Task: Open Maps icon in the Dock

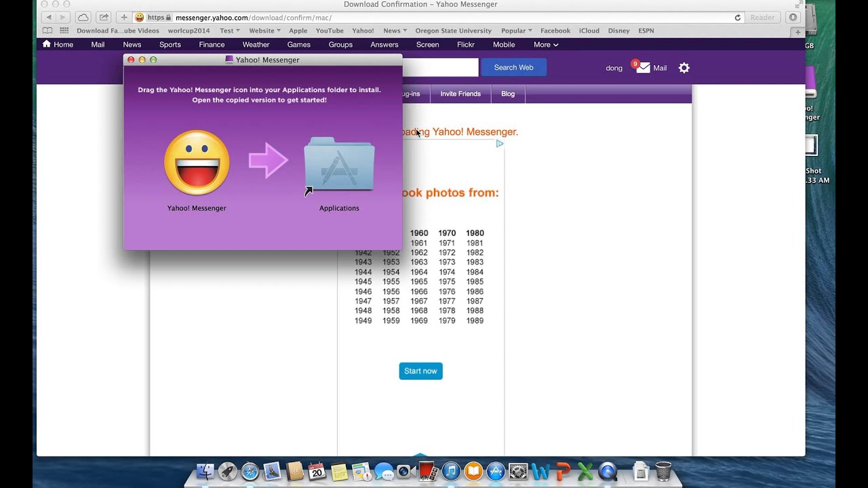Action: (361, 471)
